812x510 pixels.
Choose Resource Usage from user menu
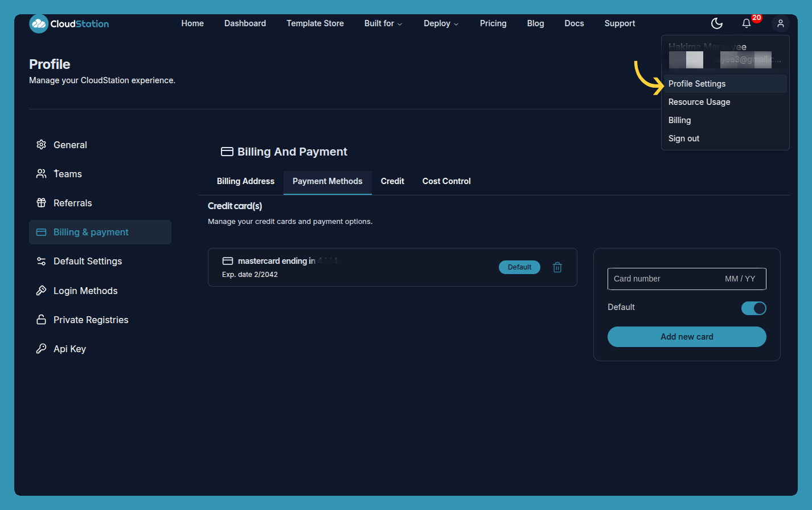point(725,102)
